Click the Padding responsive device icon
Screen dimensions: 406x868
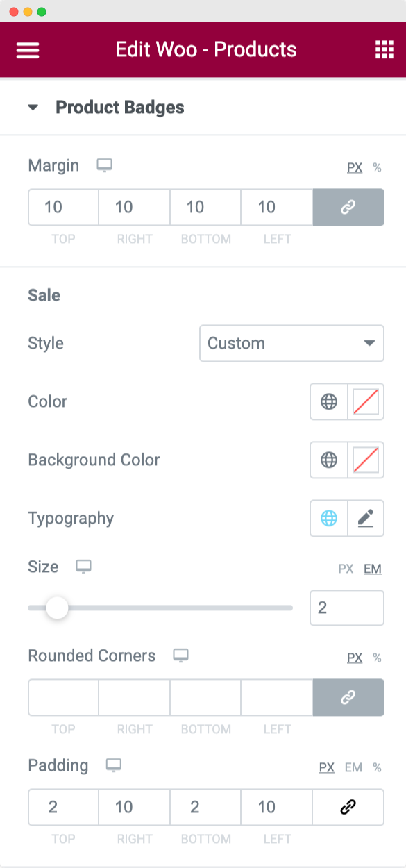point(113,765)
